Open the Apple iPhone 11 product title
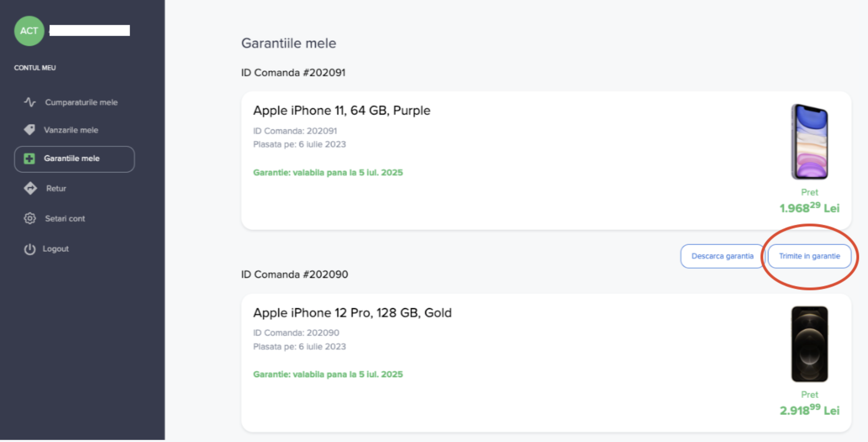 pos(342,110)
